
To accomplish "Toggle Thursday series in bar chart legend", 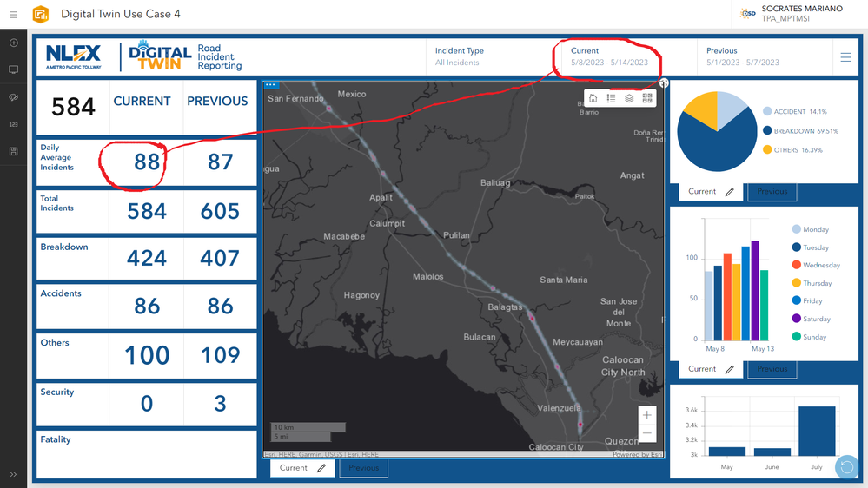I will tap(812, 283).
